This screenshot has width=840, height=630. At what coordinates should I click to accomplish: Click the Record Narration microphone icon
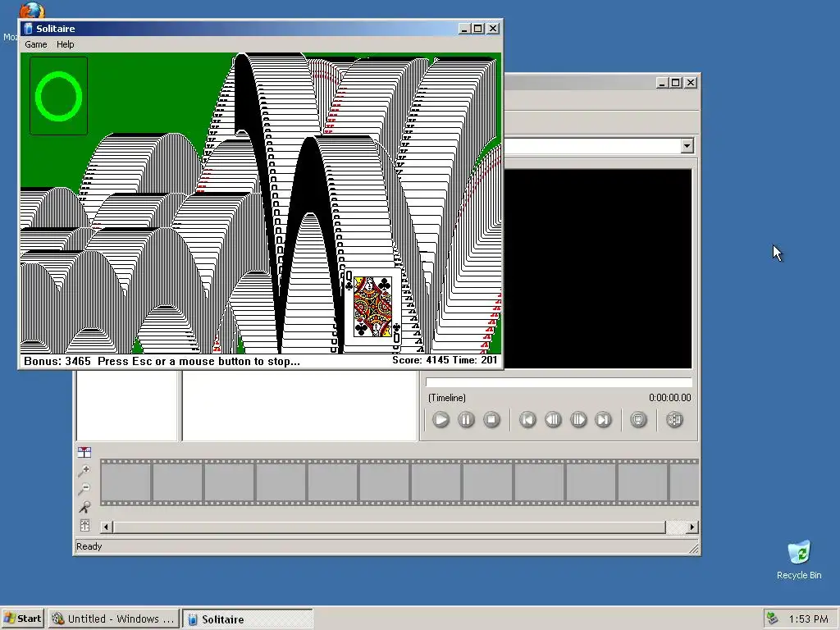[x=84, y=507]
